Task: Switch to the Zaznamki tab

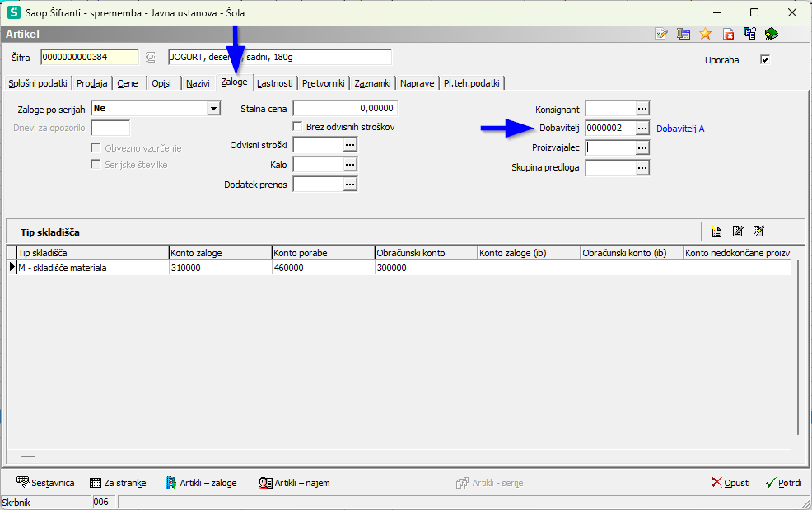Action: pyautogui.click(x=372, y=83)
